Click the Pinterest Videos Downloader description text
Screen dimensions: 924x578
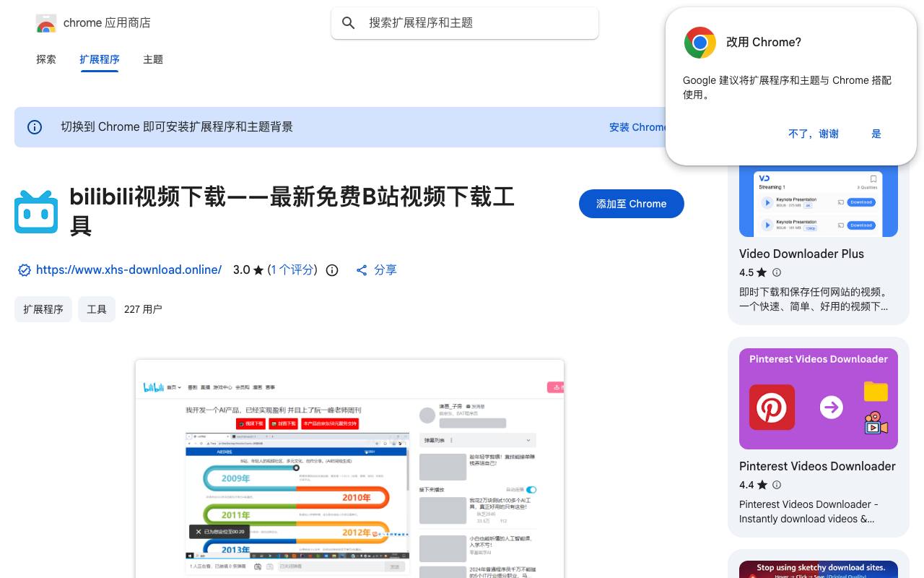(x=808, y=512)
